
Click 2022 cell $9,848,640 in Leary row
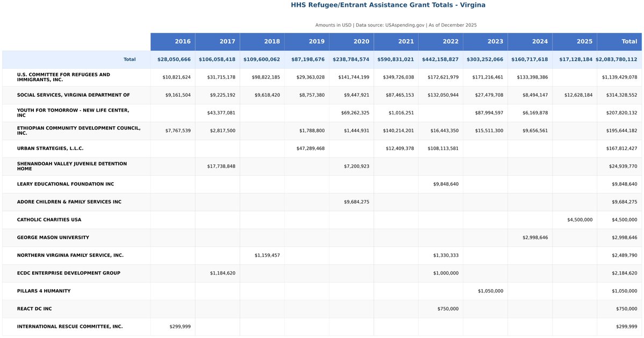pyautogui.click(x=446, y=184)
